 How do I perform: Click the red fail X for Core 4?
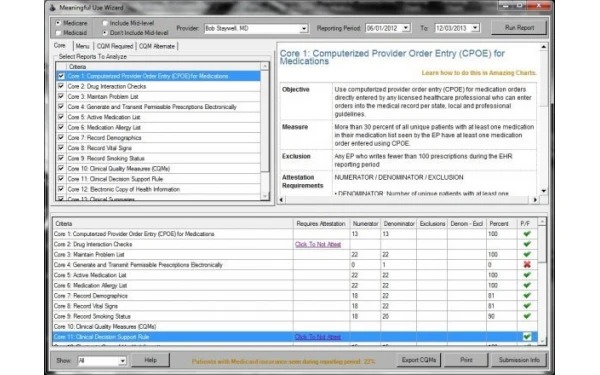pos(527,264)
